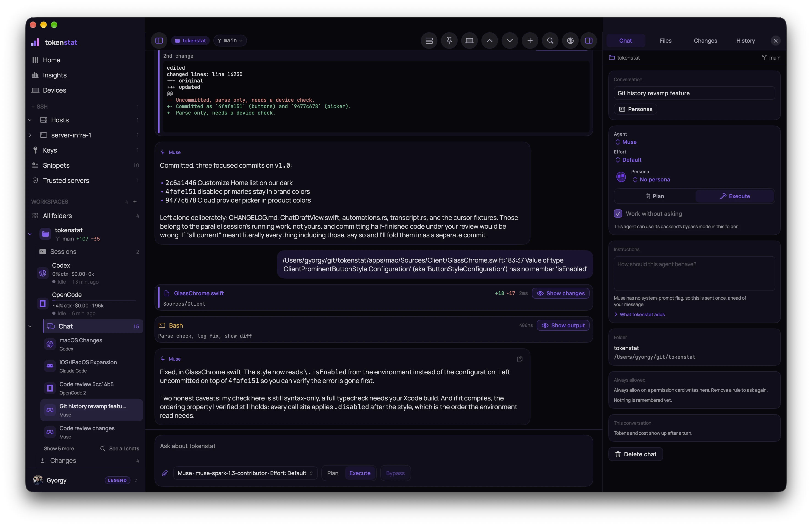Click the Delete chat button

pos(635,455)
